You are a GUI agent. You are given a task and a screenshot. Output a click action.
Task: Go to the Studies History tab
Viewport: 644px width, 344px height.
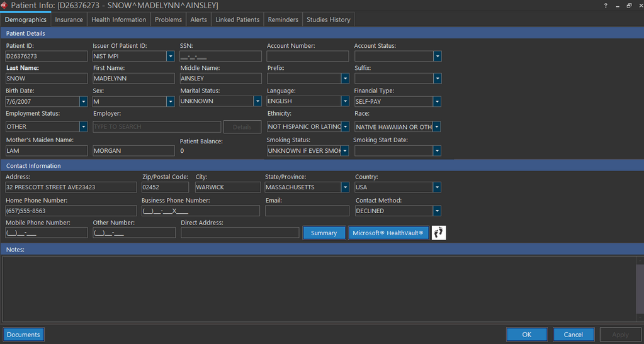coord(328,19)
